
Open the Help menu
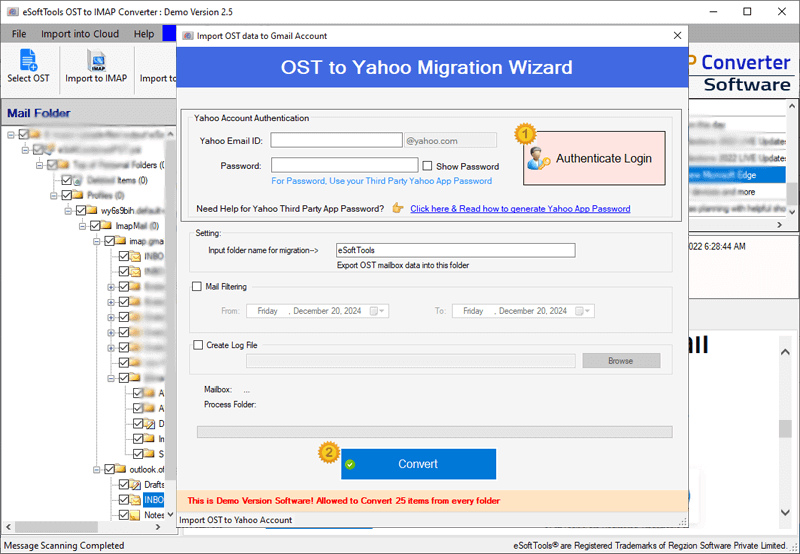(x=144, y=34)
